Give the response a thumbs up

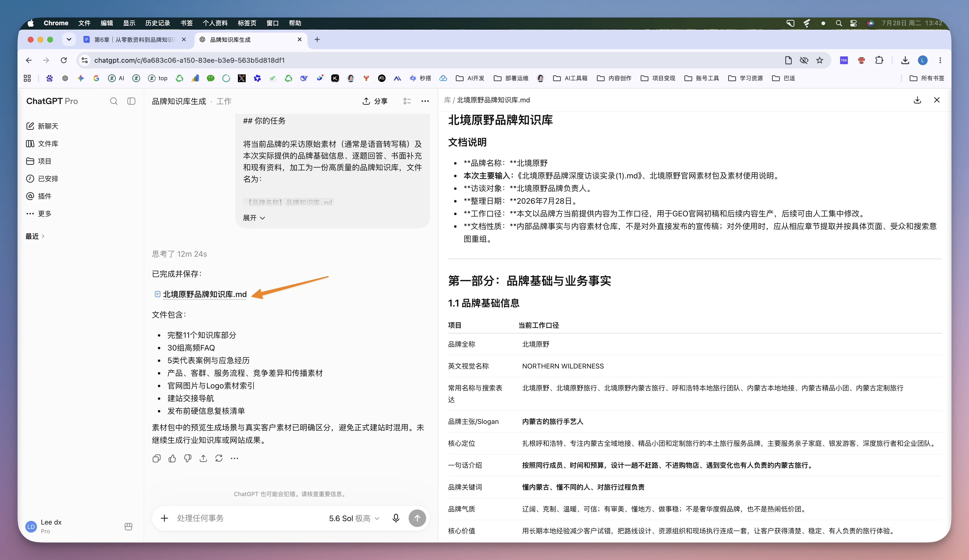(x=172, y=458)
